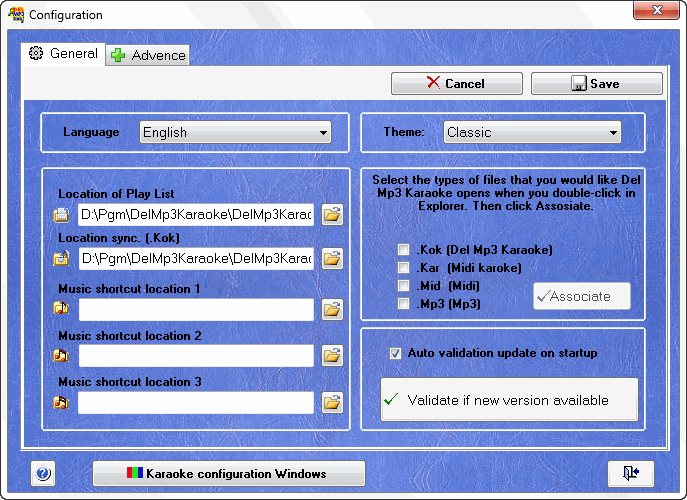
Task: Click Music shortcut location 1 input field
Action: (x=196, y=310)
